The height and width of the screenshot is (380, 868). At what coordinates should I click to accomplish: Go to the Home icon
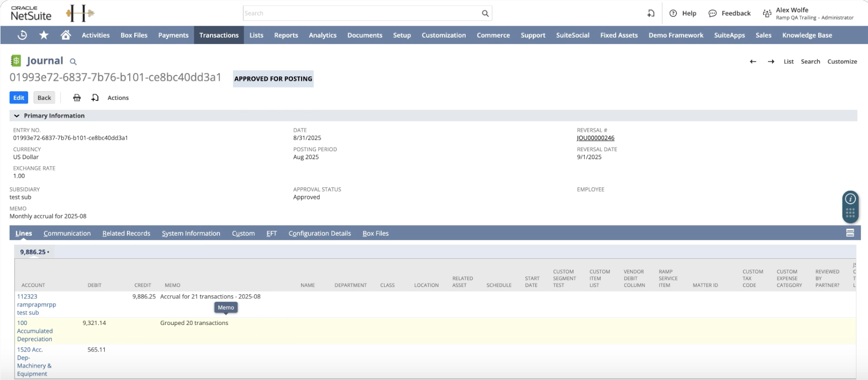(x=66, y=35)
